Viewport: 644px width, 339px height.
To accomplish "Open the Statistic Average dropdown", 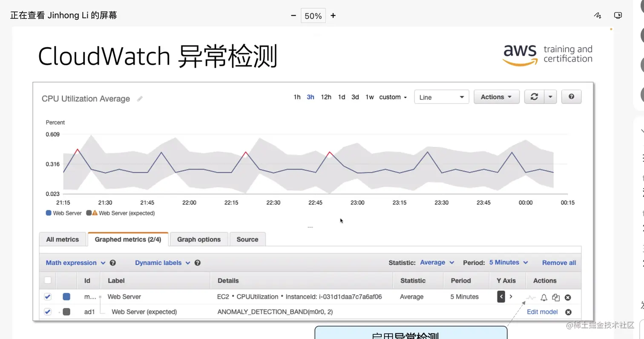I will (437, 262).
